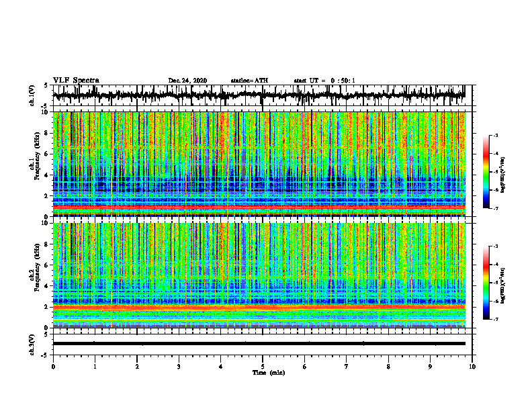Click ch.2 frequency tick label "4"

click(x=47, y=286)
